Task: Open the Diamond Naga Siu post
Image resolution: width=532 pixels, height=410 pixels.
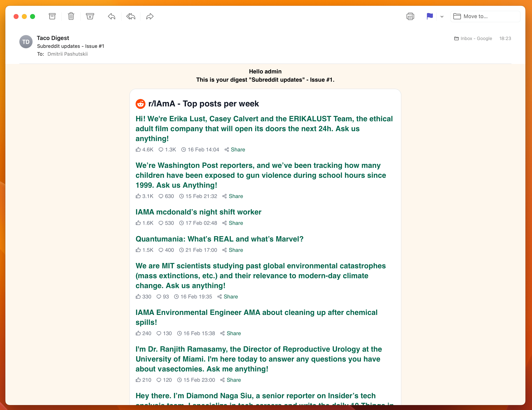Action: (265, 398)
